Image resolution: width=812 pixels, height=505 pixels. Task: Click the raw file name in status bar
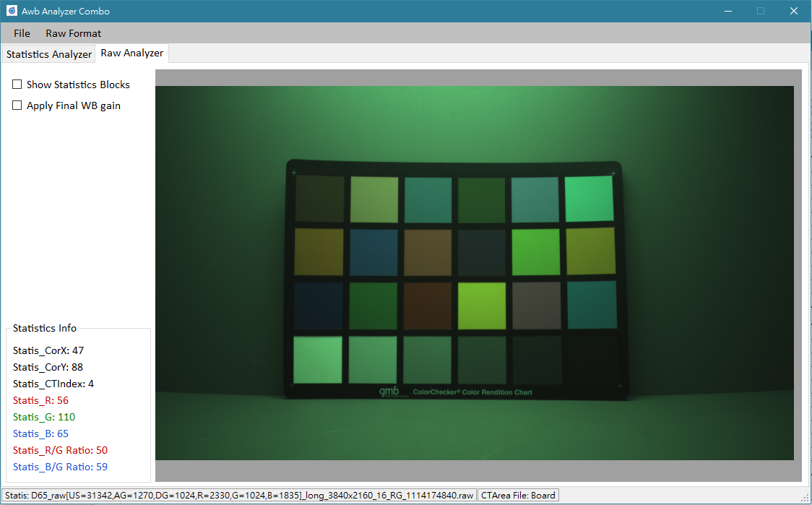pos(238,495)
